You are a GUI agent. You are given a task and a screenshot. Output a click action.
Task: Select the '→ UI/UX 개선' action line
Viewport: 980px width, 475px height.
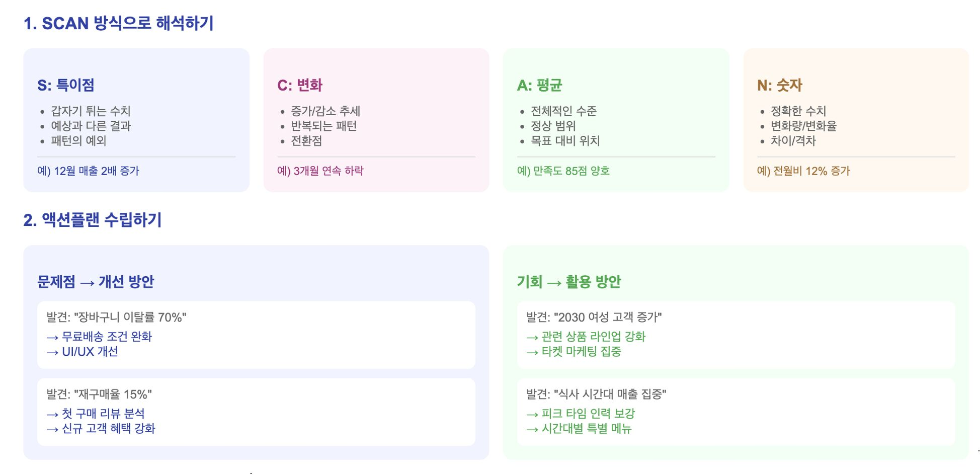82,352
